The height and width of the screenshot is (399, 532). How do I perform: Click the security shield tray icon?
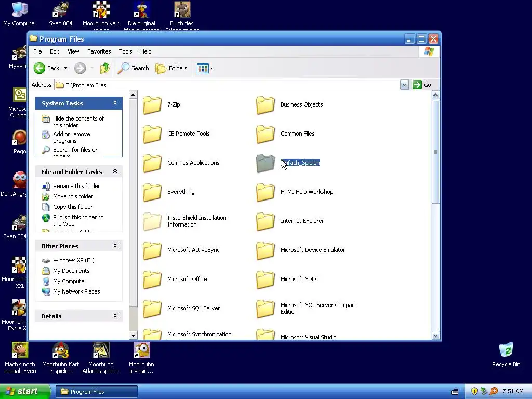tap(474, 392)
